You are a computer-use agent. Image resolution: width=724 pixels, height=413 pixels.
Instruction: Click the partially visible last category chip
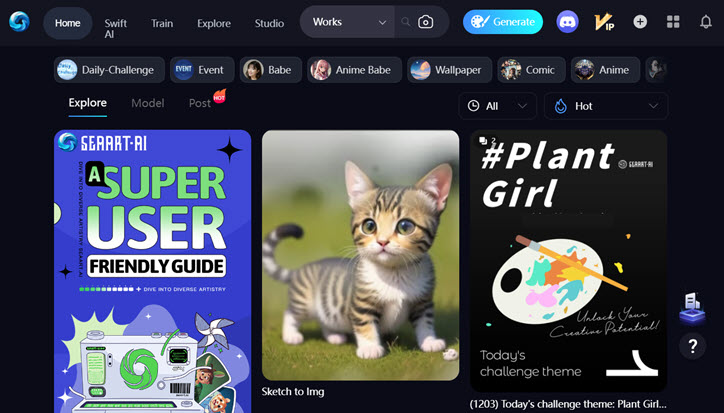click(x=657, y=70)
